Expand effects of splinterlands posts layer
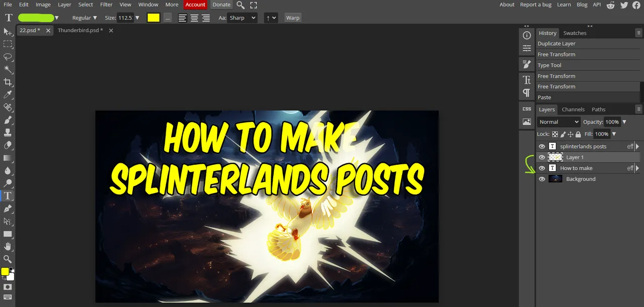Image resolution: width=644 pixels, height=307 pixels. coord(637,146)
